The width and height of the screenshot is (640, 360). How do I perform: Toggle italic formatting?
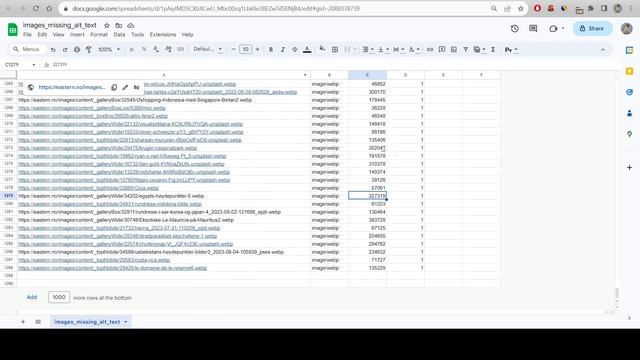click(x=282, y=49)
